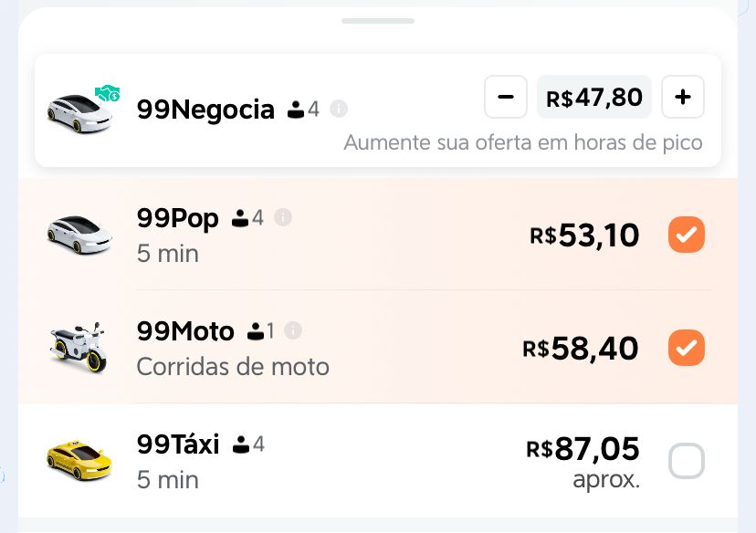Viewport: 756px width, 533px height.
Task: Select the 99Pop R$53,10 price
Action: coord(584,235)
